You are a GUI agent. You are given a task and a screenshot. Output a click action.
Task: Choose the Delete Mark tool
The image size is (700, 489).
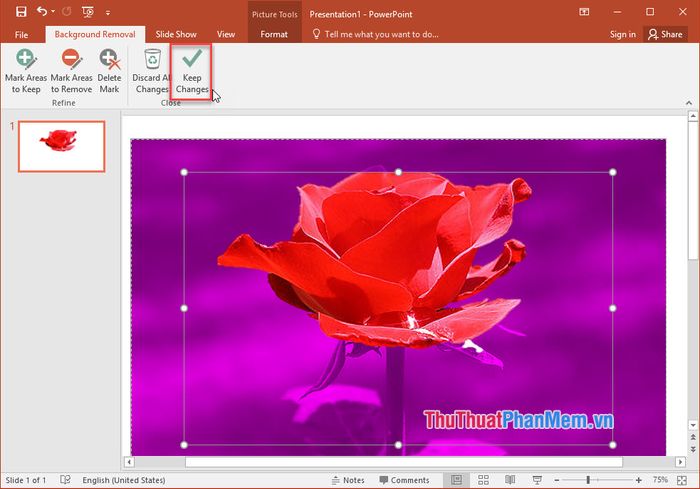point(109,71)
